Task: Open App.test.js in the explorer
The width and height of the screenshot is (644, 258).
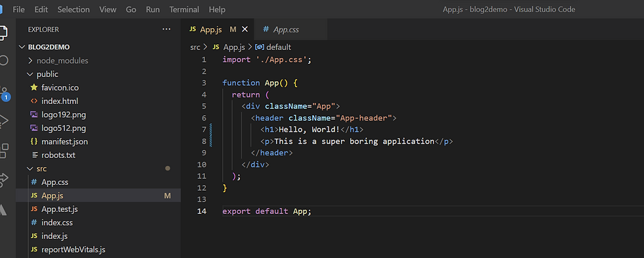Action: pyautogui.click(x=60, y=209)
